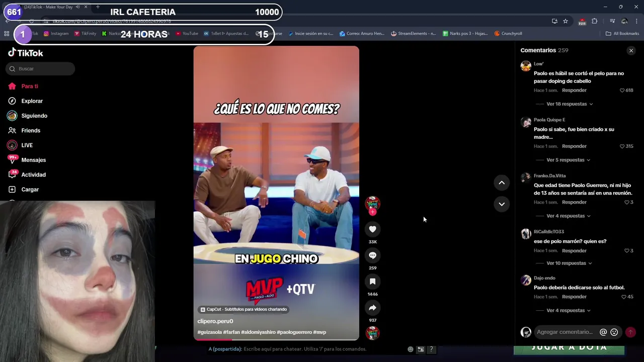The image size is (644, 362).
Task: Go to the Para ti feed
Action: pos(23,86)
